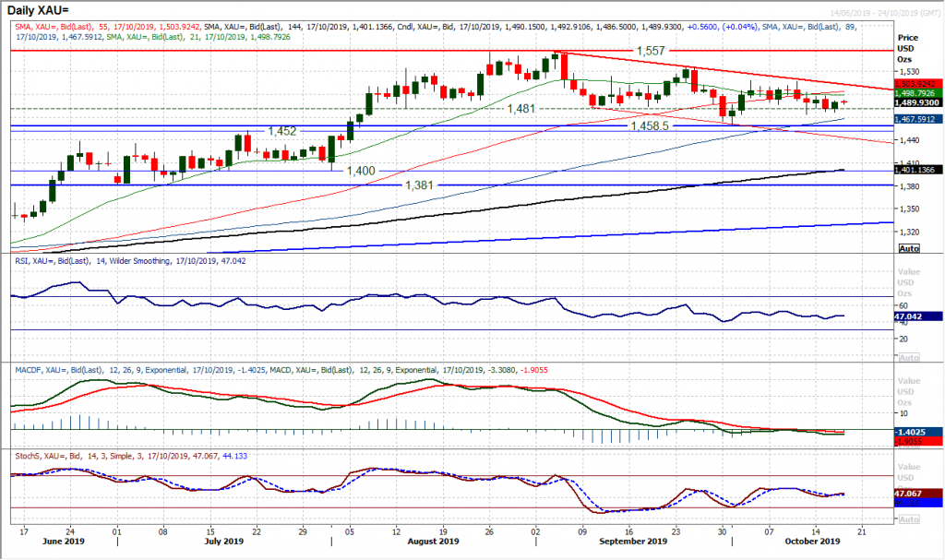Toggle Auto scaling on the price axis

909,246
